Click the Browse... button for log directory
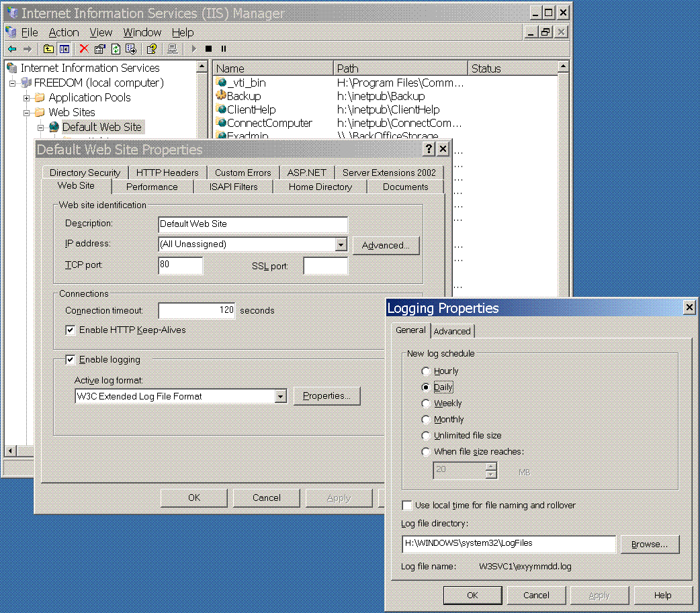The width and height of the screenshot is (700, 613). pos(650,545)
